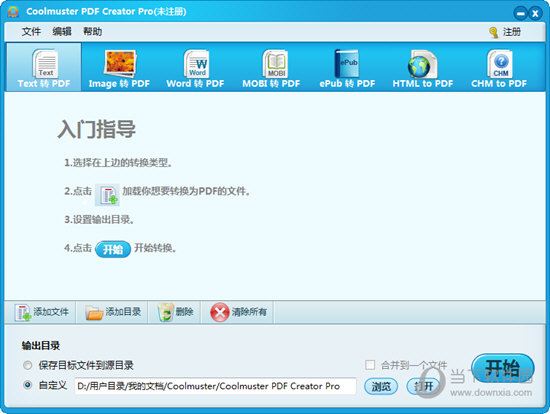This screenshot has width=550, height=414.
Task: Open the 帮助 menu
Action: [93, 32]
